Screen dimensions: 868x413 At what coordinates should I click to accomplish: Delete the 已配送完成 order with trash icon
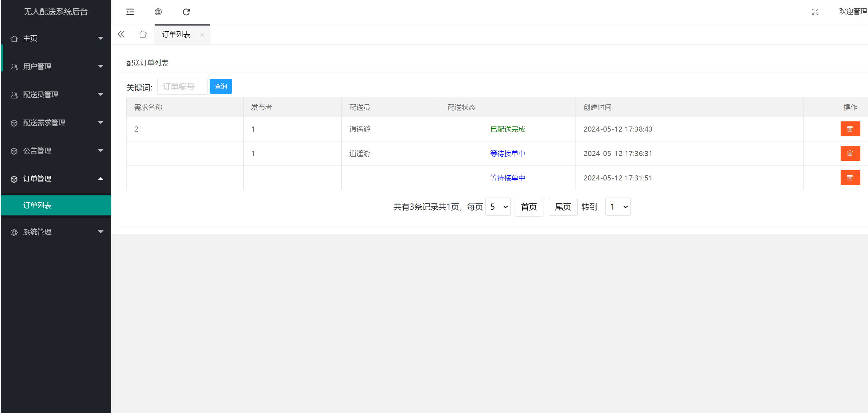pos(850,129)
